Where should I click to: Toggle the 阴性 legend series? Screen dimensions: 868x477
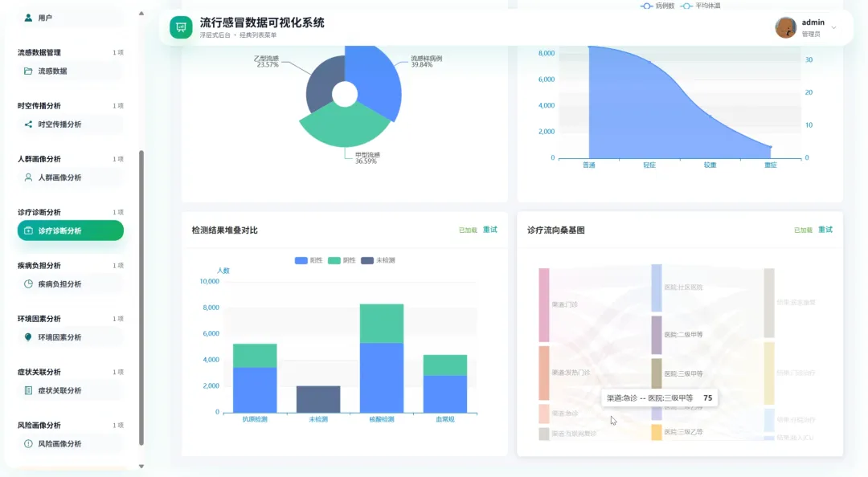[342, 260]
